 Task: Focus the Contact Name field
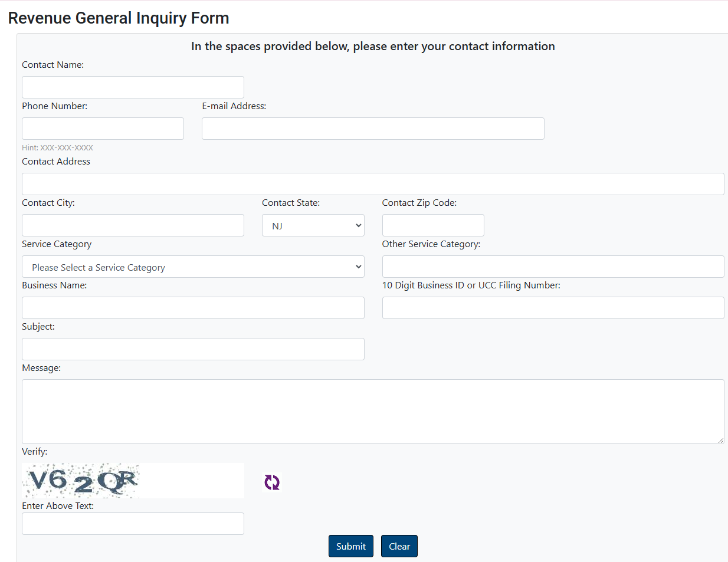133,87
